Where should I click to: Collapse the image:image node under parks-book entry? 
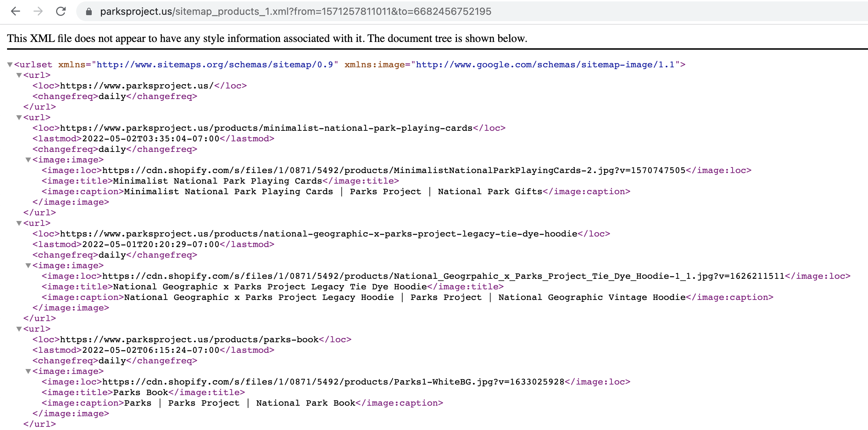pos(28,371)
